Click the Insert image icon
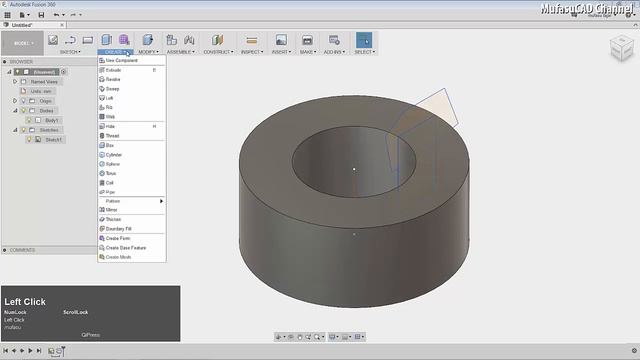The image size is (640, 360). 281,40
